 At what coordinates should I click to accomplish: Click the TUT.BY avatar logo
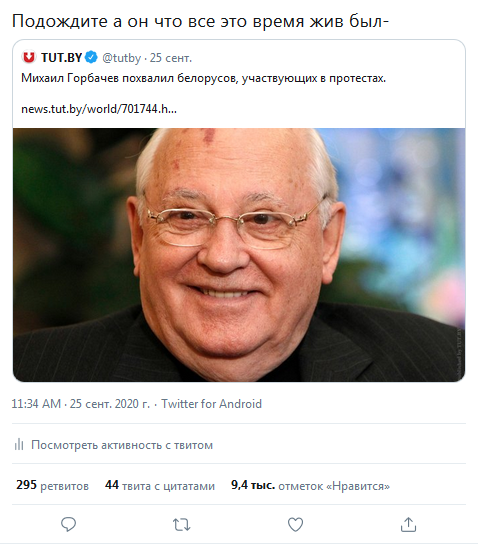click(28, 57)
